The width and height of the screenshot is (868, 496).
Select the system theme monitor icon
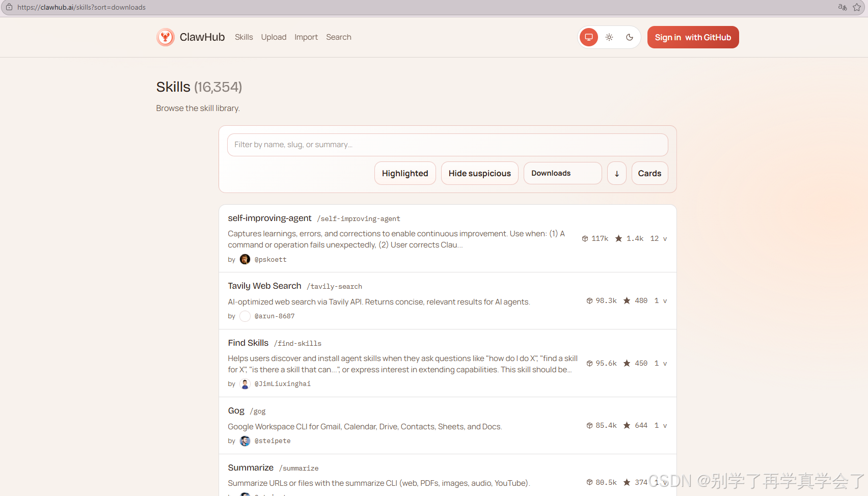point(589,37)
